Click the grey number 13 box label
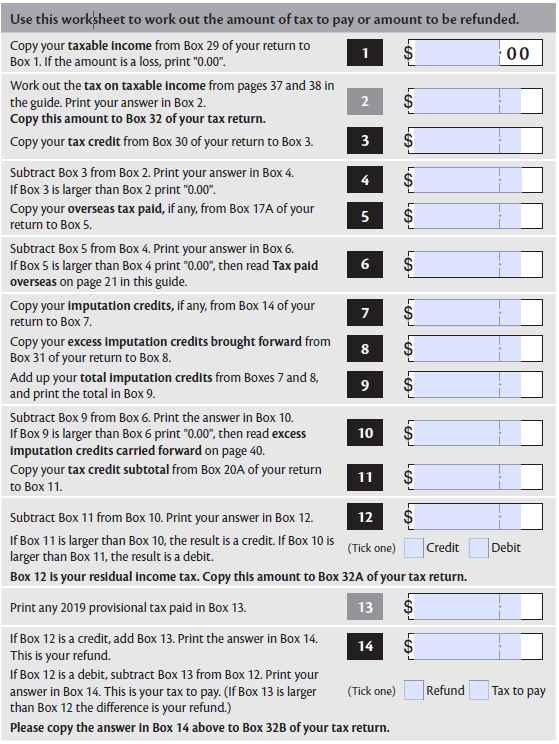 (364, 607)
